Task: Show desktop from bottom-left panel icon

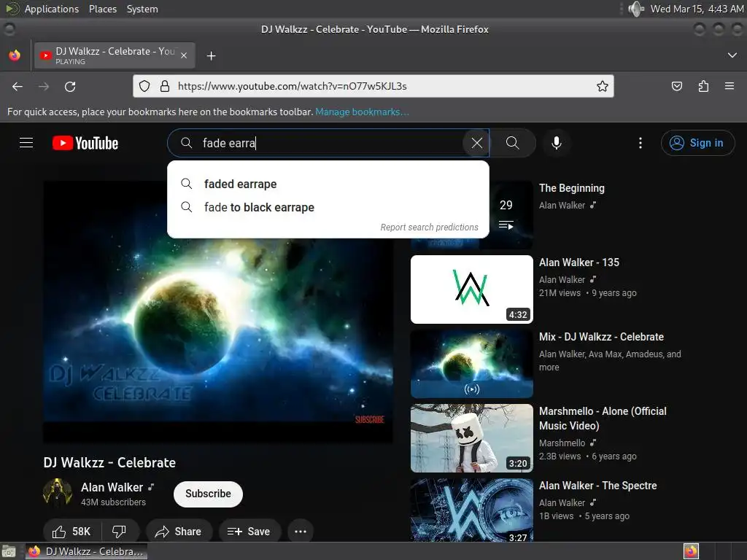Action: click(x=9, y=551)
